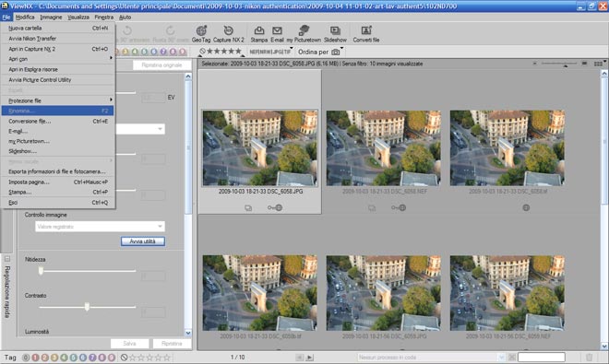Adjust the Contrasto slider handle
The height and width of the screenshot is (364, 609).
pyautogui.click(x=87, y=307)
